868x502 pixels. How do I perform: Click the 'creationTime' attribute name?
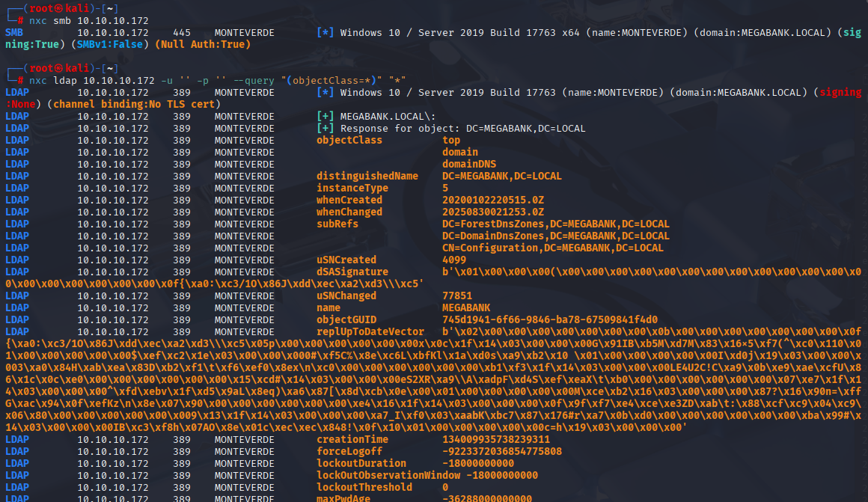pyautogui.click(x=352, y=439)
